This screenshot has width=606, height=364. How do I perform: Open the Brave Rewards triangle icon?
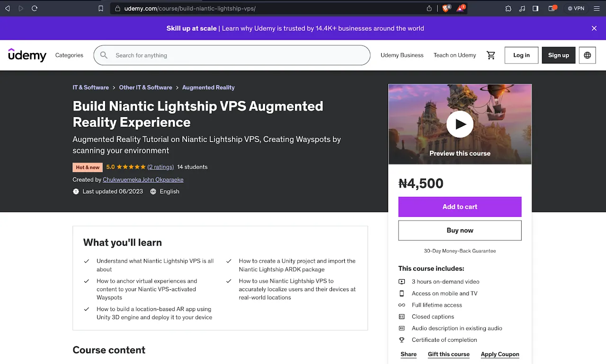pos(461,8)
